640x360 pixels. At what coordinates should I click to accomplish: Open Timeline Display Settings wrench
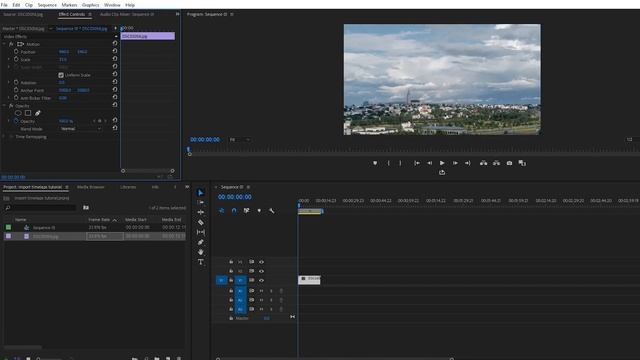(271, 211)
